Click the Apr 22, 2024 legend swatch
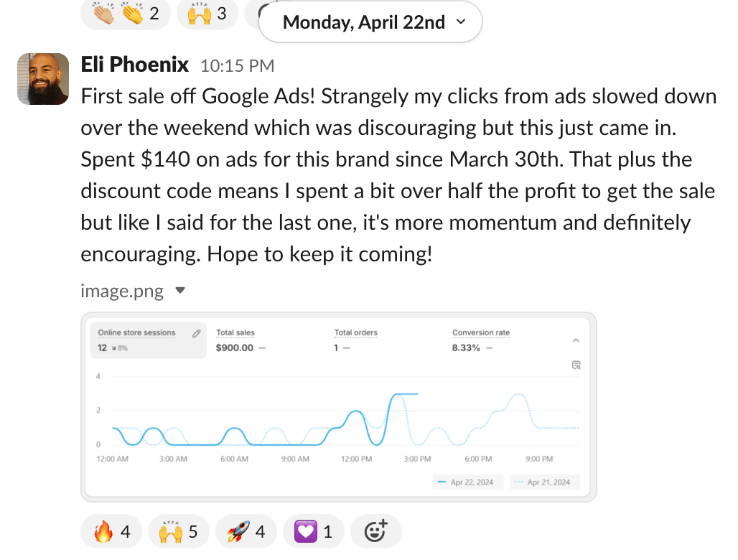 [442, 482]
